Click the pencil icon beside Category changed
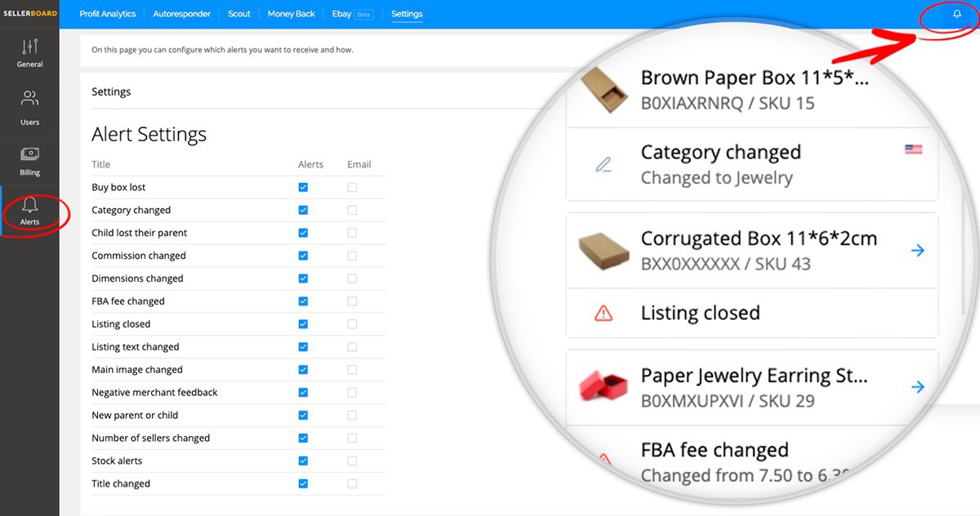The height and width of the screenshot is (516, 980). pos(603,164)
